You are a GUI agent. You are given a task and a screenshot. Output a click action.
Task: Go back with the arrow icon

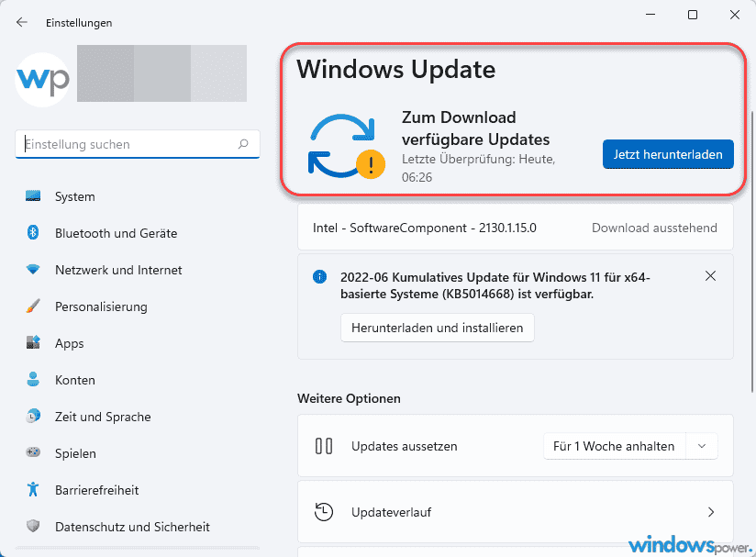[22, 22]
